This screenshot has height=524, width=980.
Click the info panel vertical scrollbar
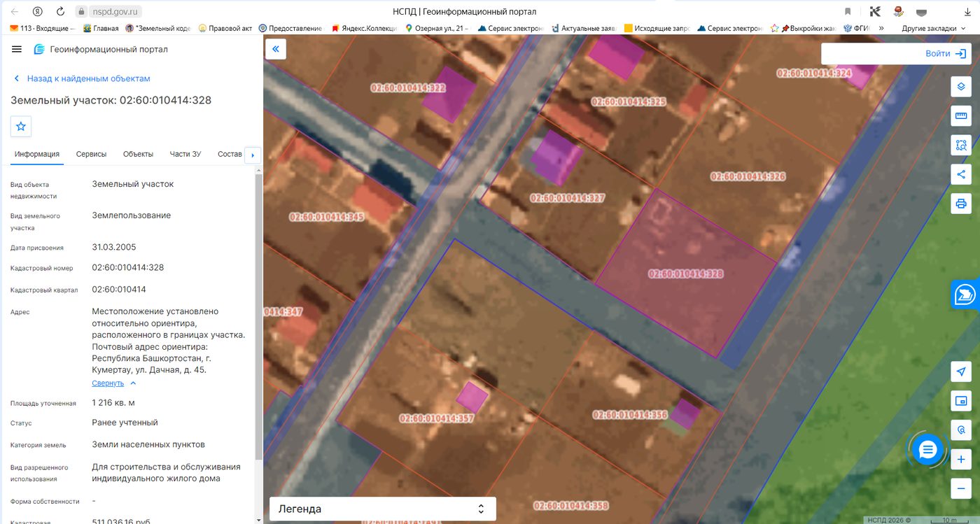(x=258, y=315)
